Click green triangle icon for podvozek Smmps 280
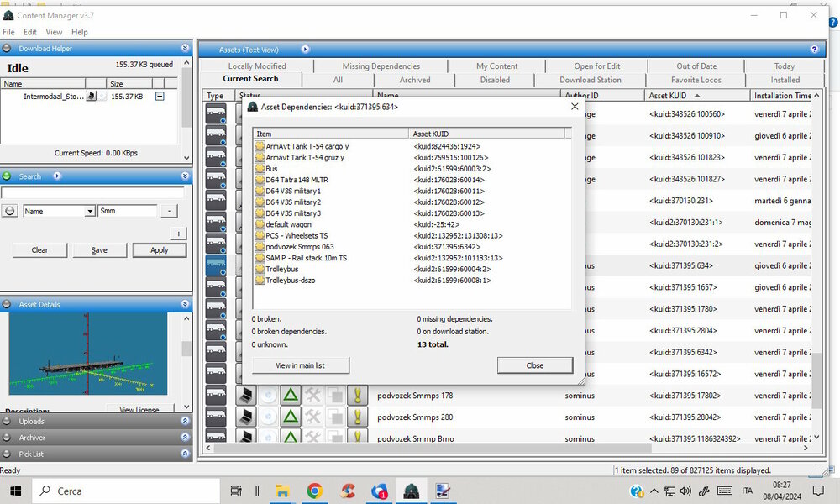 click(291, 417)
